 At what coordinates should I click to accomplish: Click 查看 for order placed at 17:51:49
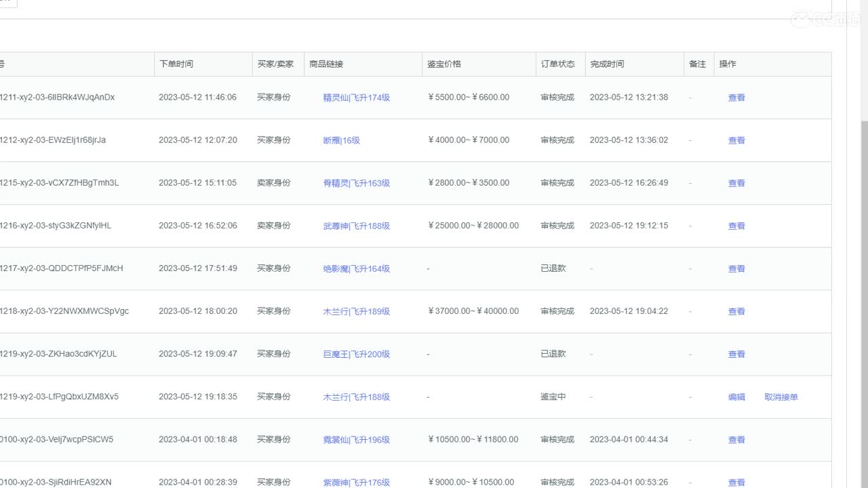(736, 268)
